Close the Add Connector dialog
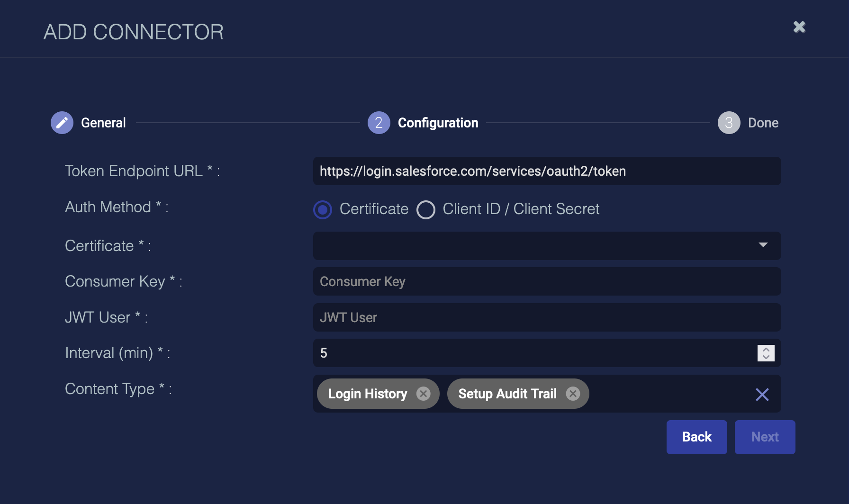The image size is (849, 504). click(x=799, y=27)
